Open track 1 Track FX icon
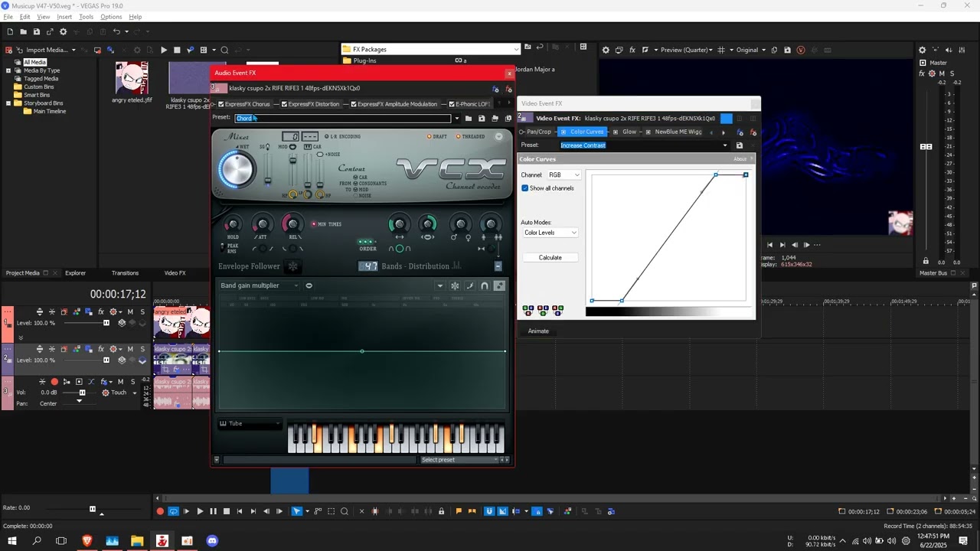 click(101, 311)
